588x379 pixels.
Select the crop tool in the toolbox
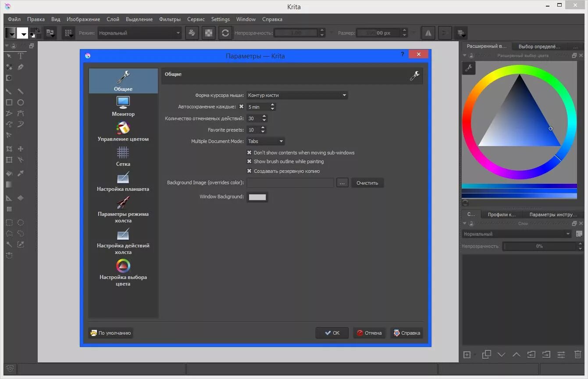9,149
